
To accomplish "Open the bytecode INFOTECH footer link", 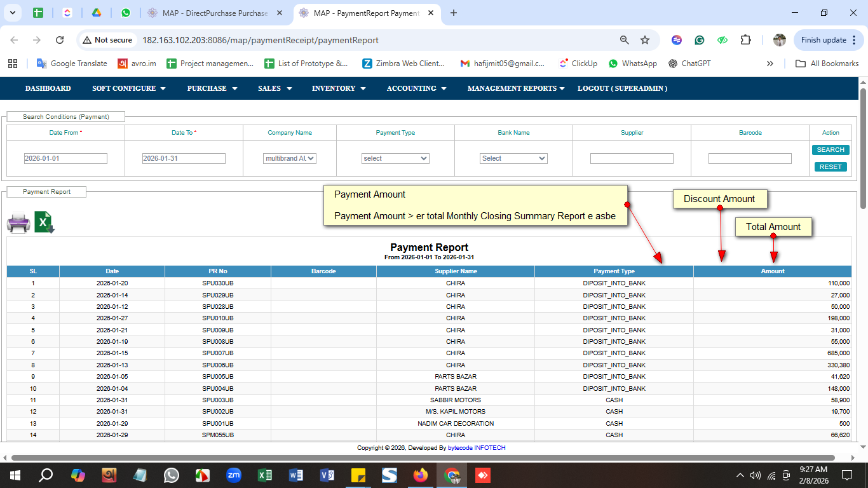I will (x=477, y=448).
